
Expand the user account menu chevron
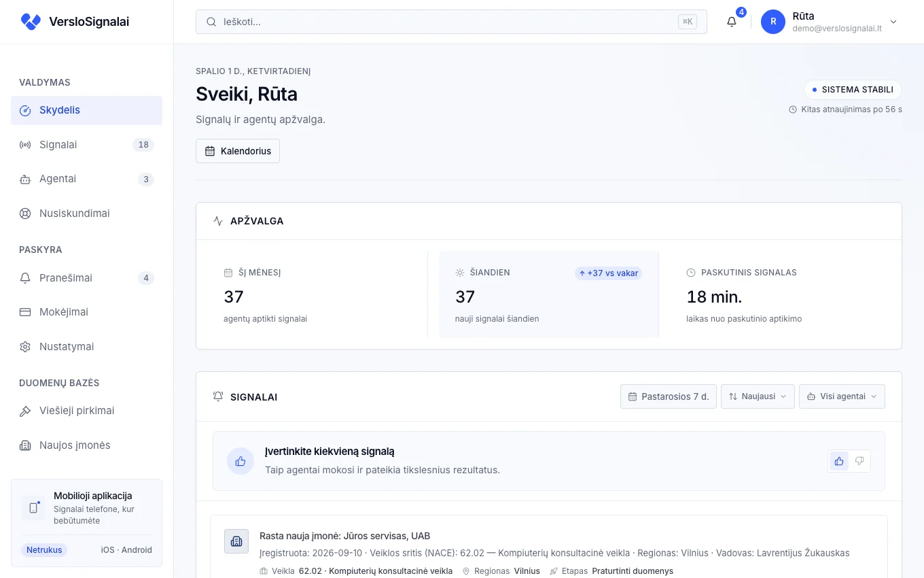(893, 22)
